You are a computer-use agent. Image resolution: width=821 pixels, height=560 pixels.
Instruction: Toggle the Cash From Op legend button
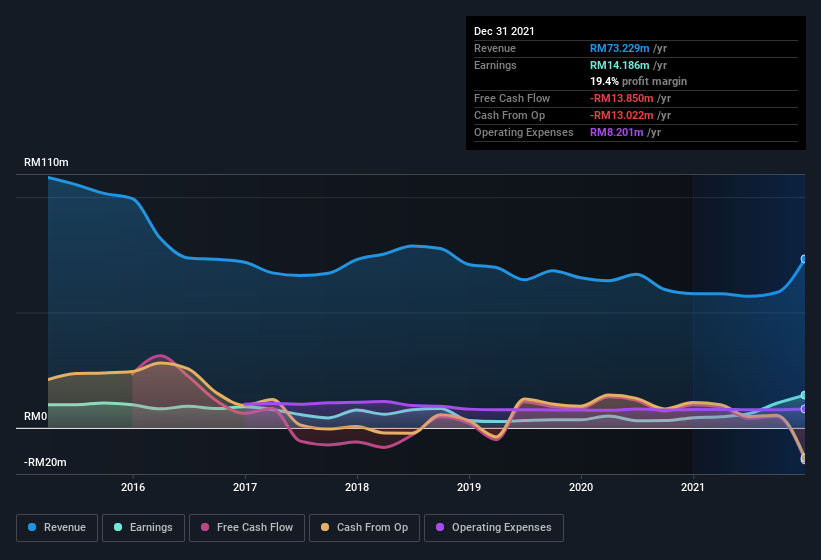click(364, 528)
